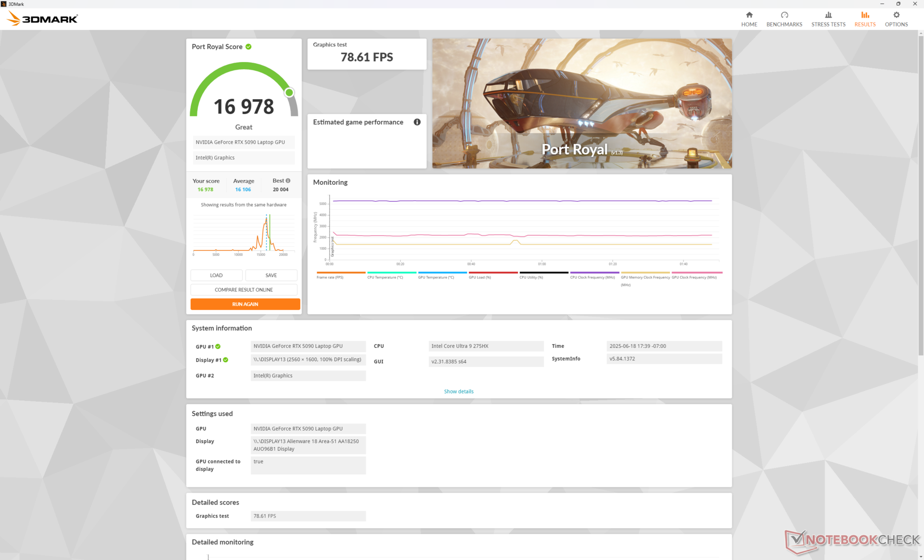The width and height of the screenshot is (924, 560).
Task: Toggle GPU Load (%) legend series
Action: pyautogui.click(x=480, y=277)
